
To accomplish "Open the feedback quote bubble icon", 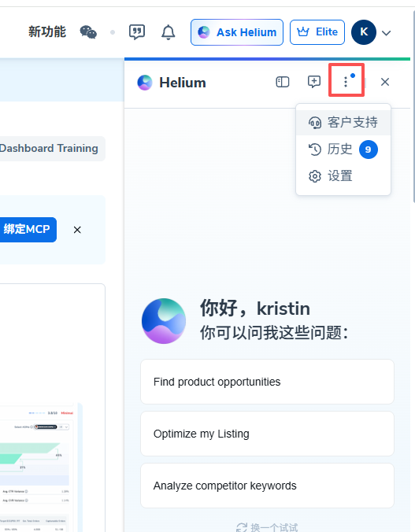I will coord(137,32).
